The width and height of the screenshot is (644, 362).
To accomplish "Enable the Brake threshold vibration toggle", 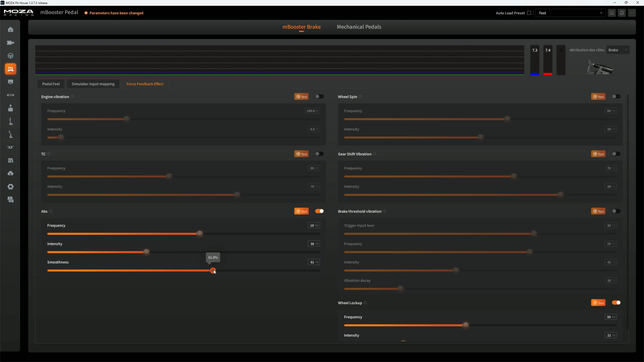I will pyautogui.click(x=616, y=211).
